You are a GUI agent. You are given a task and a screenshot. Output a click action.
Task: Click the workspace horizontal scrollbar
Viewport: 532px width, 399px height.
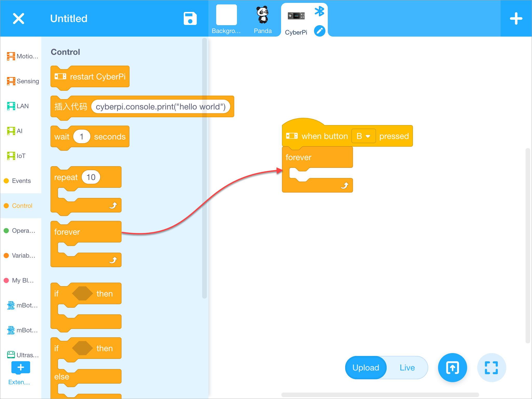[x=380, y=395]
